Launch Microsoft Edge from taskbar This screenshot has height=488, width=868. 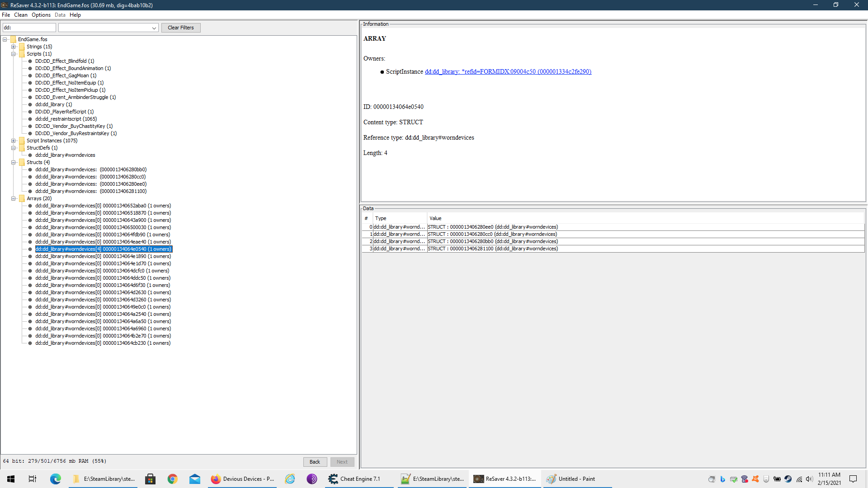click(x=55, y=479)
